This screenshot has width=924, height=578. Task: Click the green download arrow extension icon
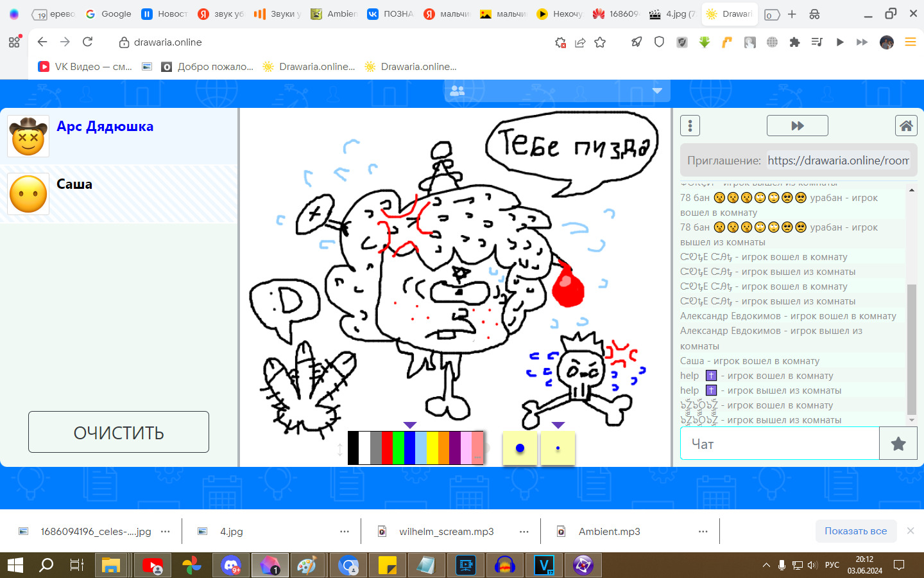pos(705,42)
